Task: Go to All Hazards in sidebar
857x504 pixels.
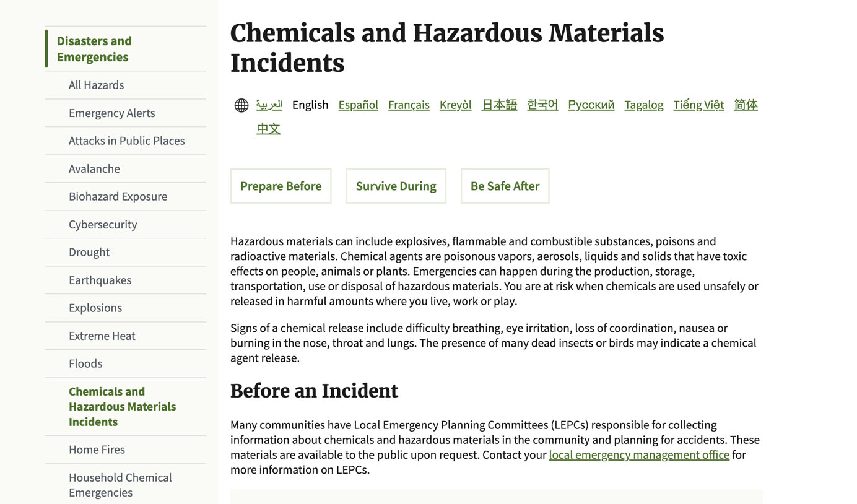Action: (96, 85)
